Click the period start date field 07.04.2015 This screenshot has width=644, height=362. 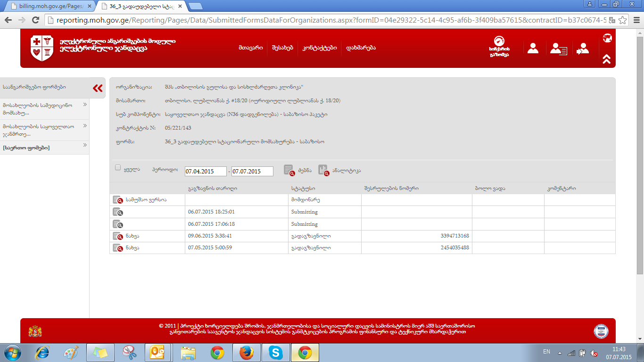point(206,172)
